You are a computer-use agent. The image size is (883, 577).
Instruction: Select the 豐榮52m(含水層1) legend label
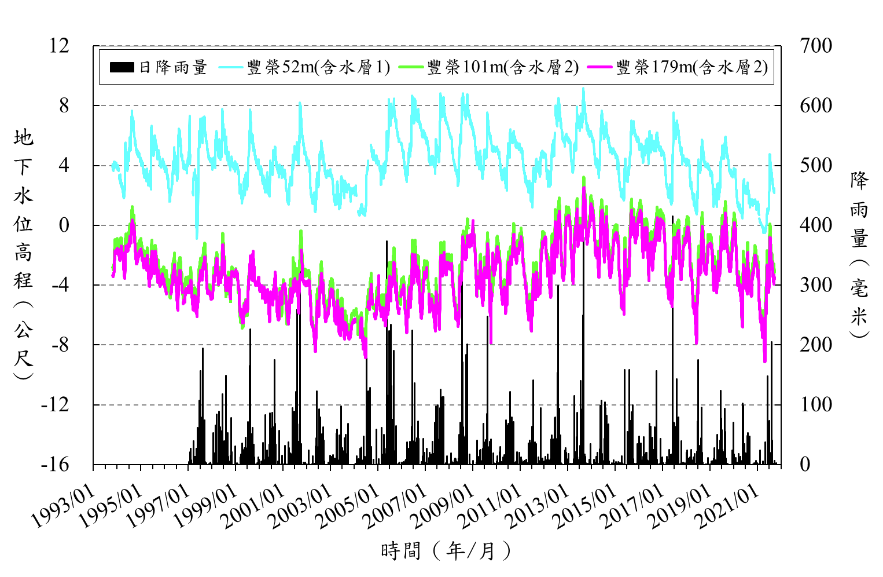(318, 68)
